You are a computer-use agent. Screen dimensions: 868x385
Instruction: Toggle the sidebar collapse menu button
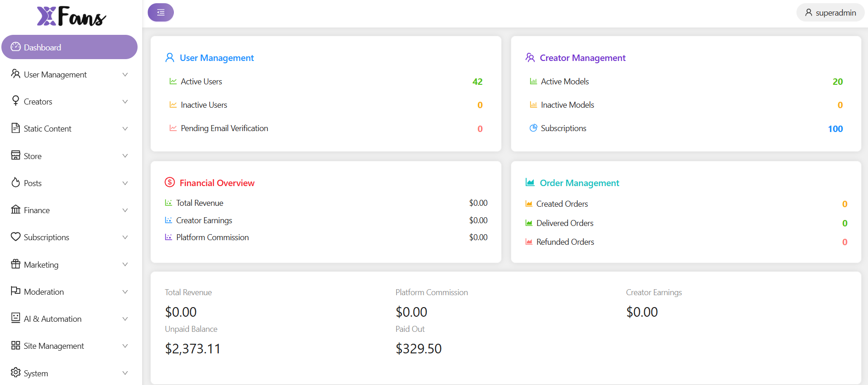point(160,12)
